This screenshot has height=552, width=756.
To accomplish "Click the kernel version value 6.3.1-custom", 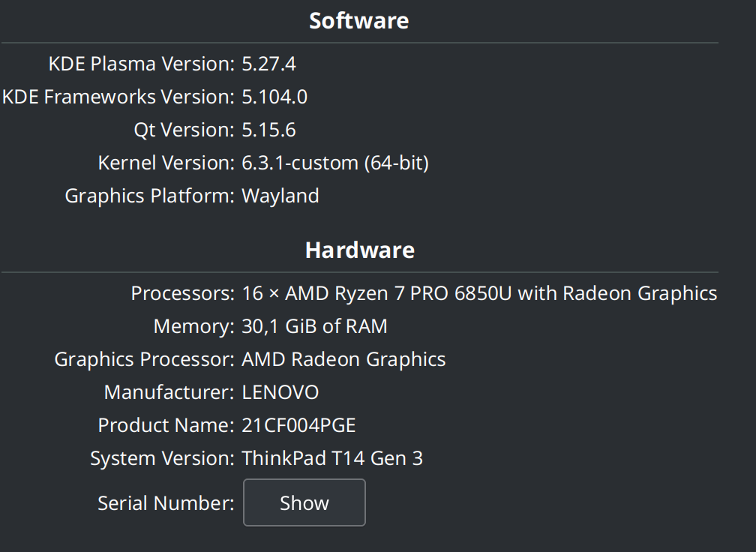I will (x=334, y=163).
